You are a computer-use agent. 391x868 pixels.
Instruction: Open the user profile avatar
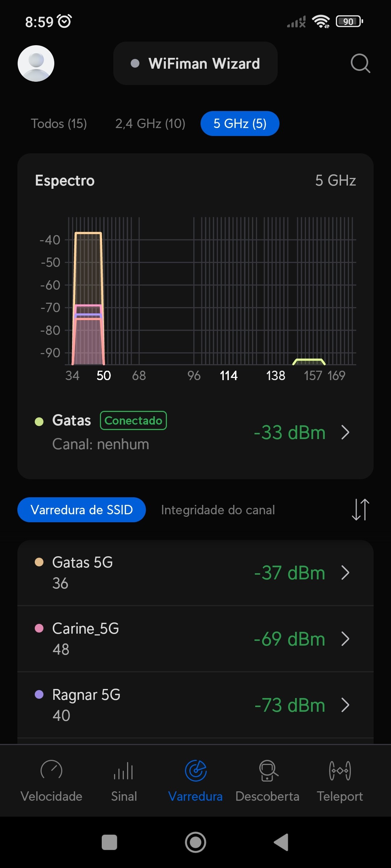tap(36, 63)
